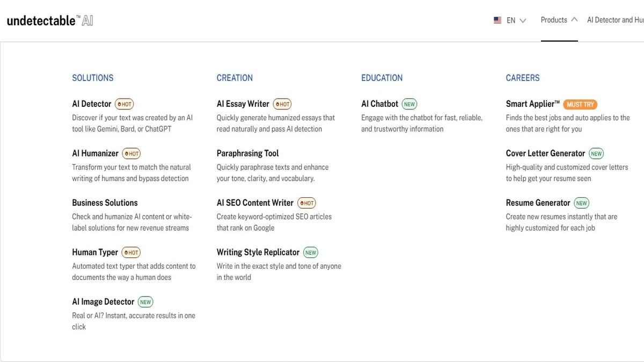Open the Human Typer link
The width and height of the screenshot is (644, 362).
[x=95, y=252]
